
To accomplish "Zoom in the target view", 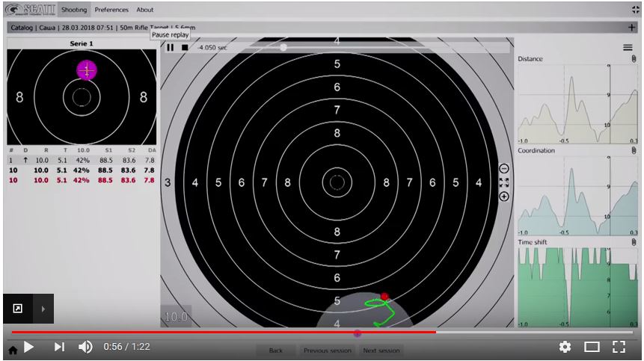I will pyautogui.click(x=504, y=197).
